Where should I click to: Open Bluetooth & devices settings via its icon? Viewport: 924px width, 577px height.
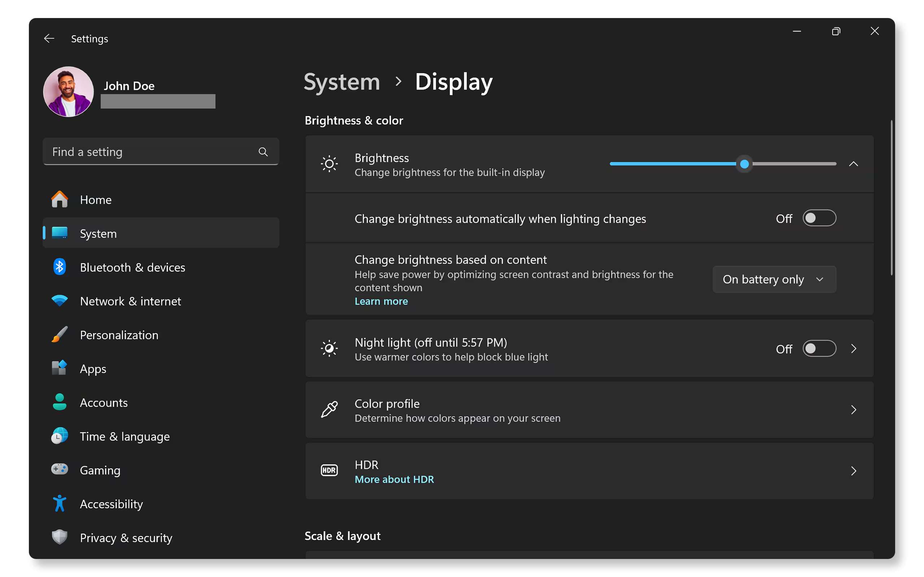pos(60,267)
